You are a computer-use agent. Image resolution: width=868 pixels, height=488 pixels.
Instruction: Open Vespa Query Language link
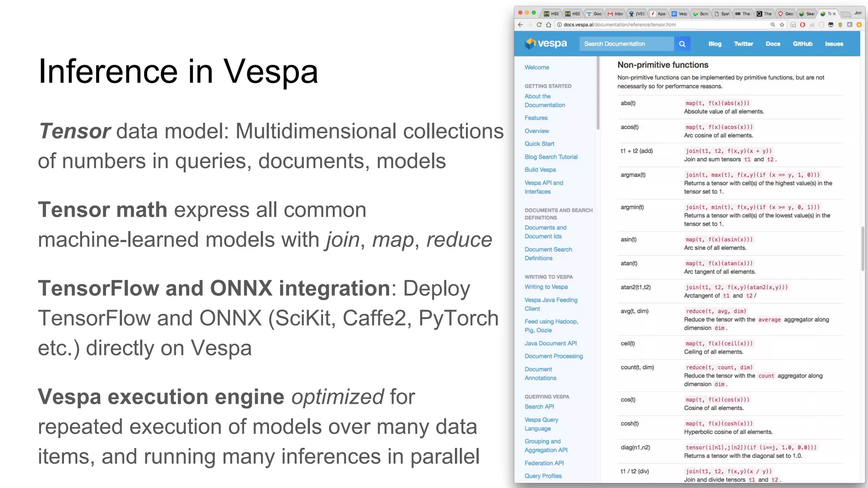point(541,424)
